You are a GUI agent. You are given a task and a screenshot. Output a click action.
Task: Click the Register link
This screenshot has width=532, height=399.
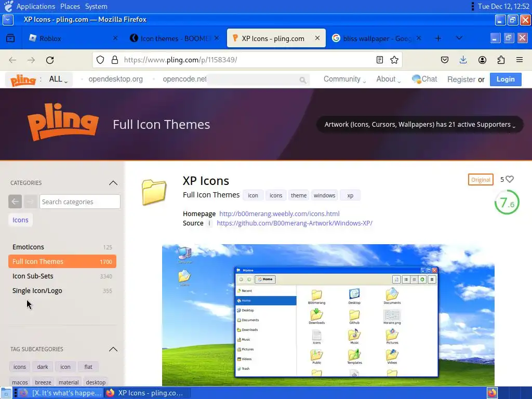coord(461,79)
